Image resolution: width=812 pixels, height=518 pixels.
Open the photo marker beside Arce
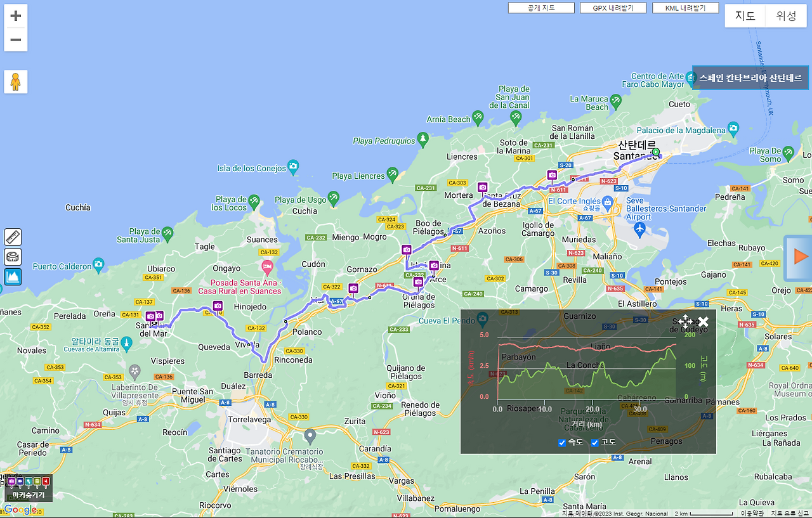coord(434,266)
